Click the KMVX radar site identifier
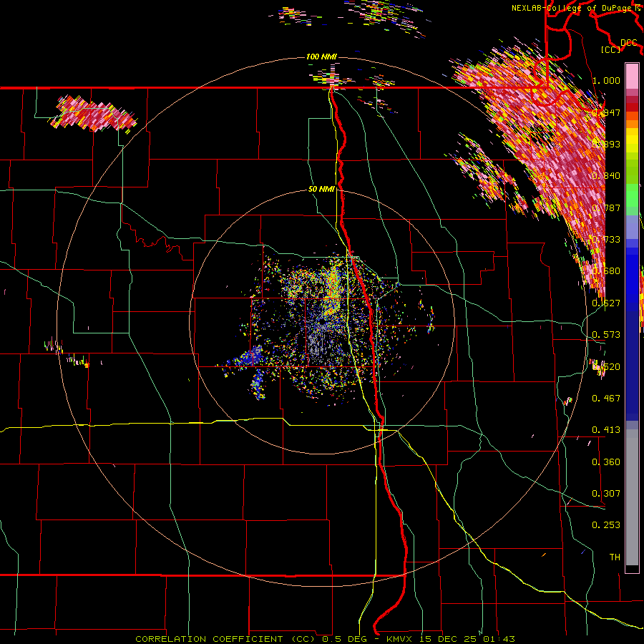Screen dimensions: 644x644 coord(400,639)
